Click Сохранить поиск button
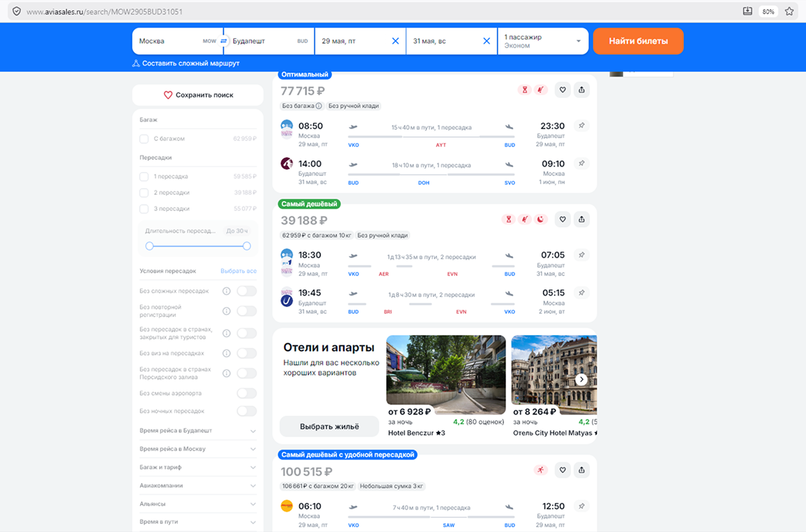Screen dimensions: 806x532 coord(197,95)
